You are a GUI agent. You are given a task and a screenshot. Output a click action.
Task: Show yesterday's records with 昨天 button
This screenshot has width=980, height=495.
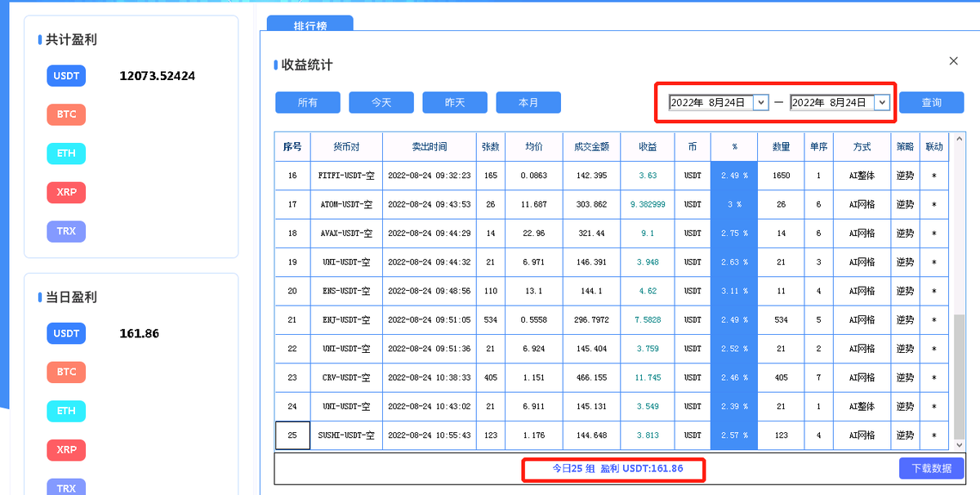pos(455,102)
